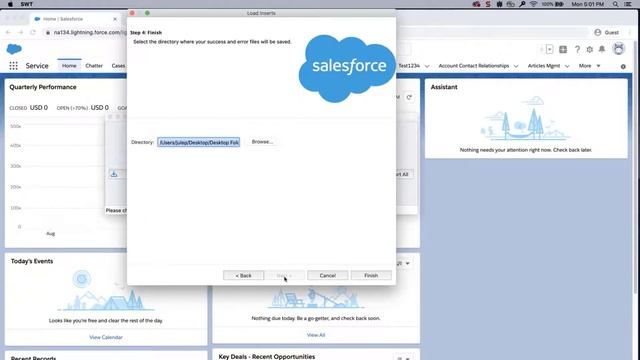Click the Quarterly Performance heading
Viewport: 640px width, 360px height.
[x=43, y=87]
